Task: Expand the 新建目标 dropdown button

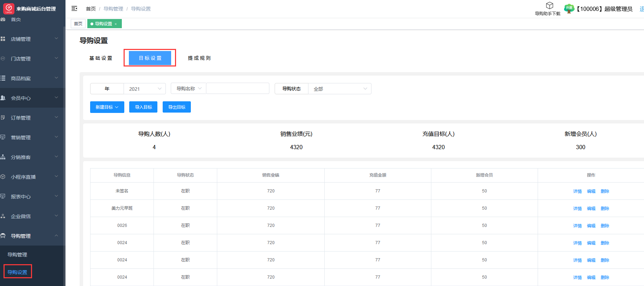Action: click(107, 107)
